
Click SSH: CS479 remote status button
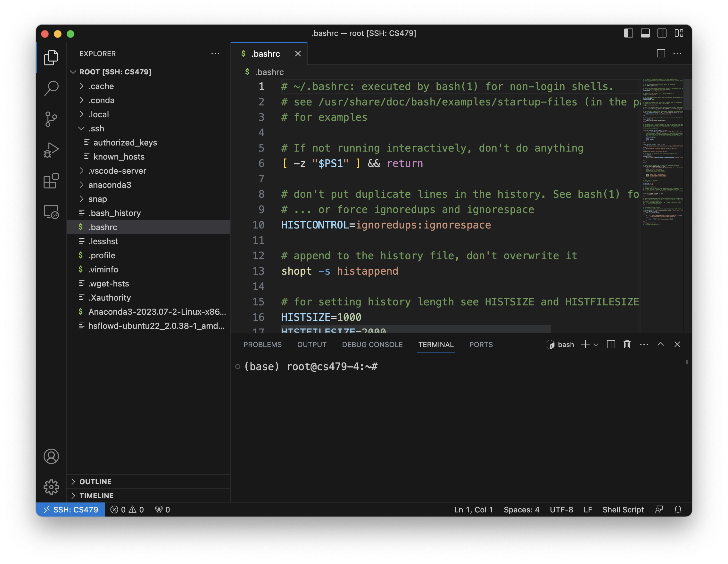(71, 510)
